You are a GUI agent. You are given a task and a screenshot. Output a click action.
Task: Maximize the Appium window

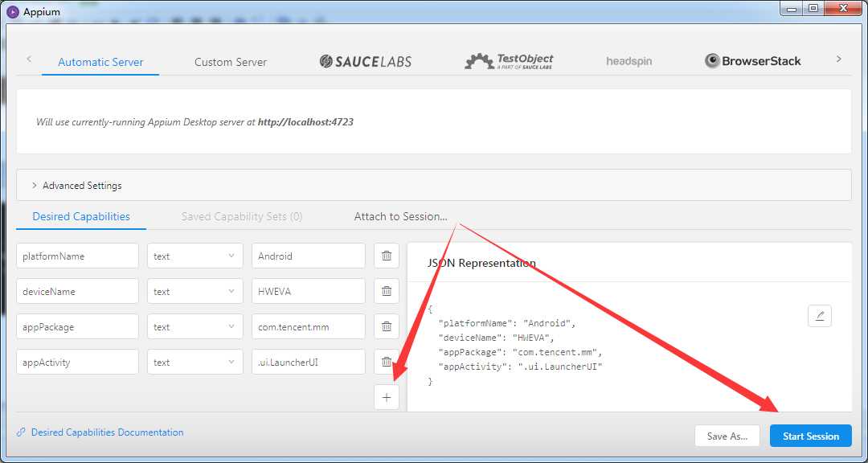(x=813, y=8)
